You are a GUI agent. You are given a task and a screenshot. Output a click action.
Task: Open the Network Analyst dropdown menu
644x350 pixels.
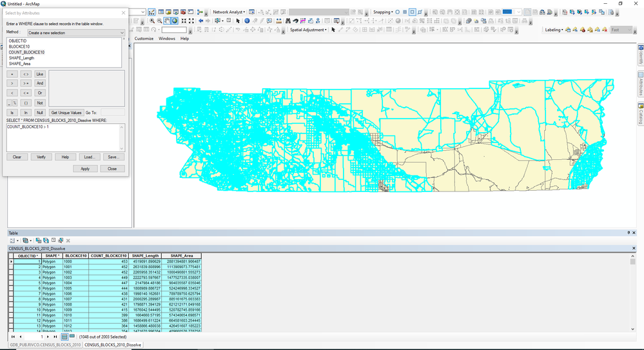tap(229, 12)
